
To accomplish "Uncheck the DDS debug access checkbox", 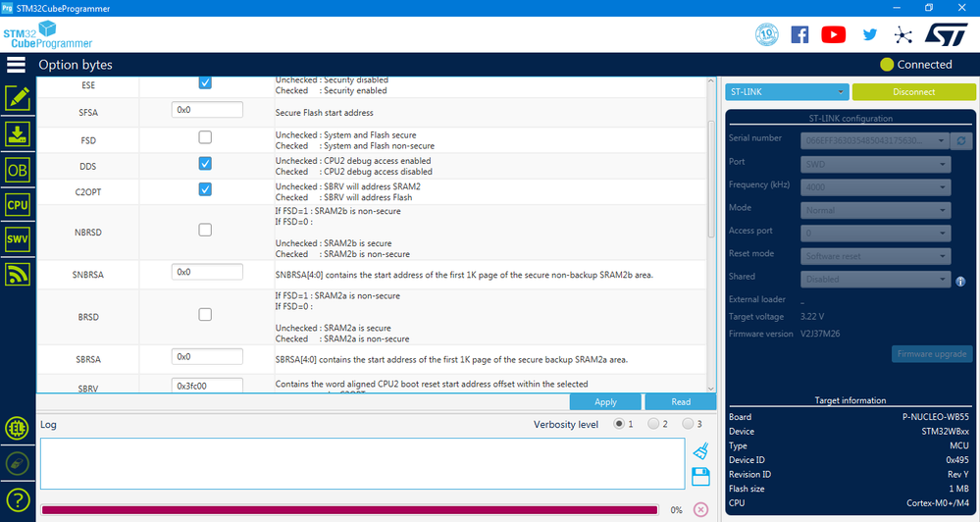I will [x=205, y=163].
